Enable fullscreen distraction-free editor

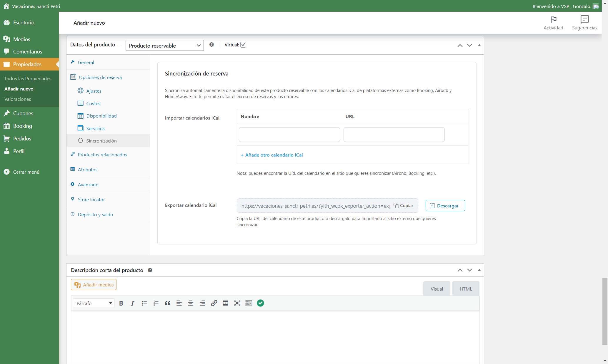(237, 303)
